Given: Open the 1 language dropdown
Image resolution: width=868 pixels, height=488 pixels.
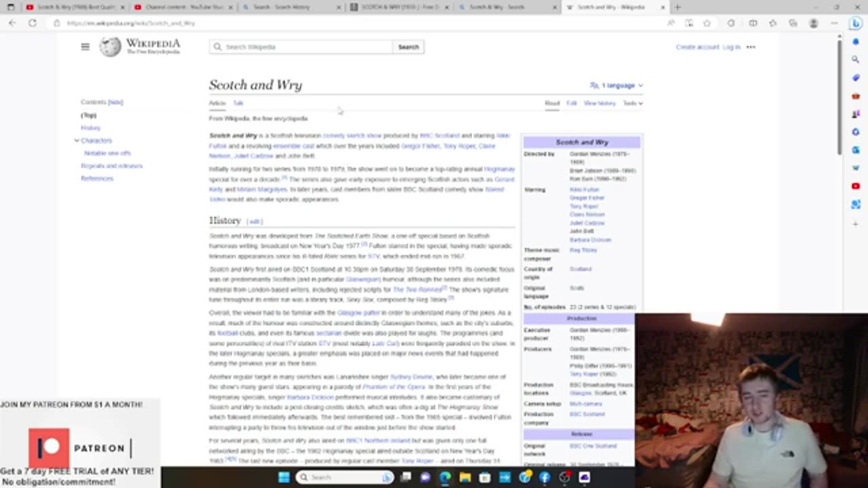Looking at the screenshot, I should click(x=616, y=85).
